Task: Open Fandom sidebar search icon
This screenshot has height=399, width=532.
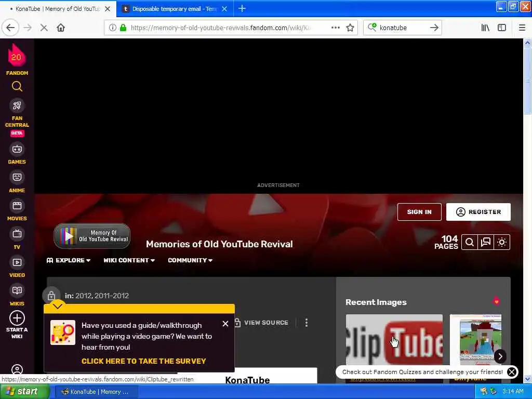Action: point(17,87)
